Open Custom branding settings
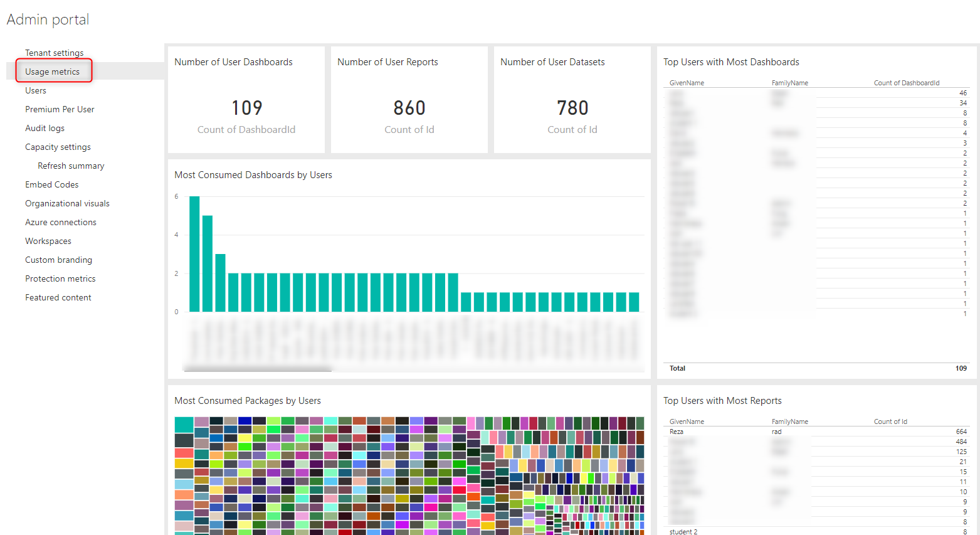Image resolution: width=980 pixels, height=535 pixels. (58, 260)
